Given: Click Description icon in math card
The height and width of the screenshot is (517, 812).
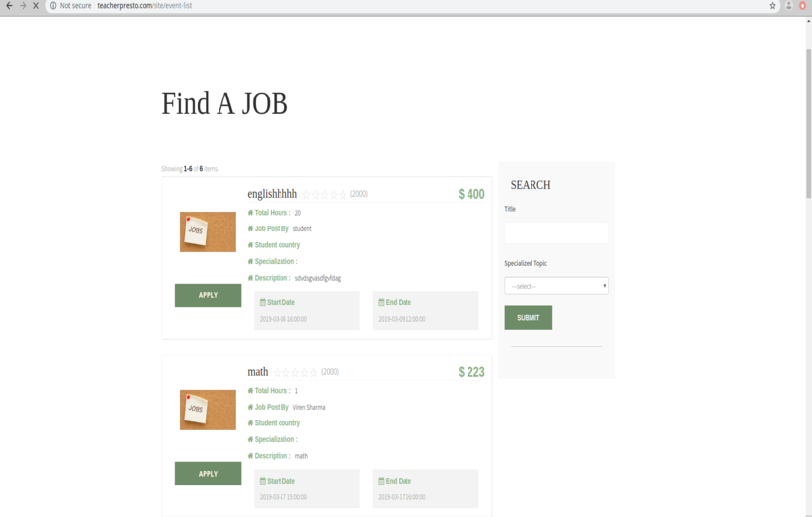Looking at the screenshot, I should (x=250, y=456).
